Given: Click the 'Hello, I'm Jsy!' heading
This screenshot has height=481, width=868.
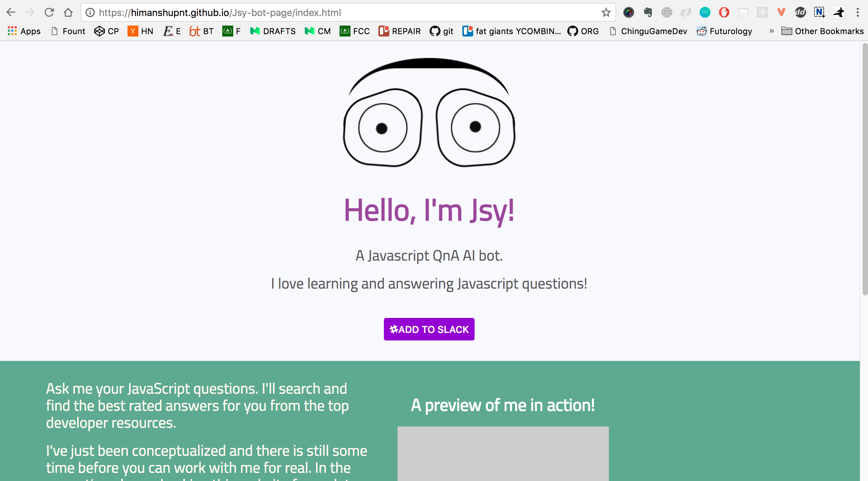Looking at the screenshot, I should [429, 210].
